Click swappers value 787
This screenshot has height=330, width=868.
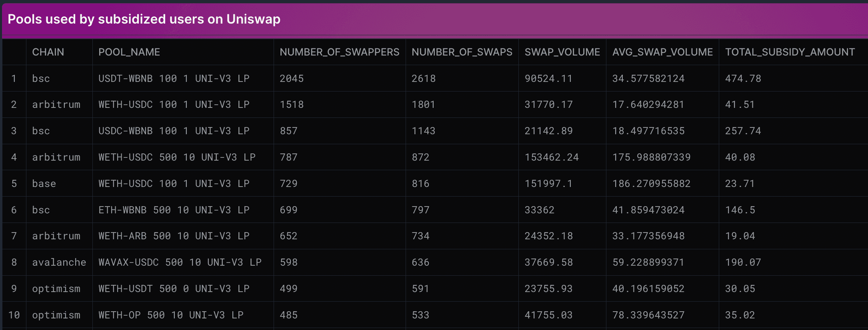pyautogui.click(x=288, y=157)
